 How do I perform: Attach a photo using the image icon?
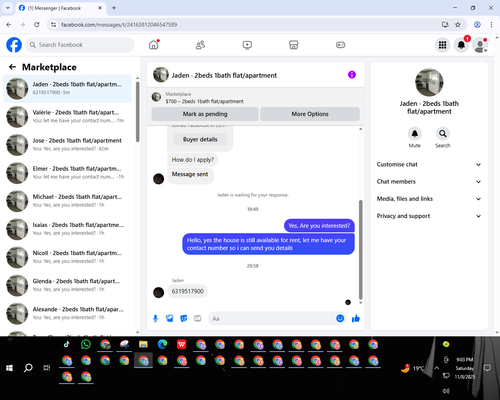(x=170, y=319)
